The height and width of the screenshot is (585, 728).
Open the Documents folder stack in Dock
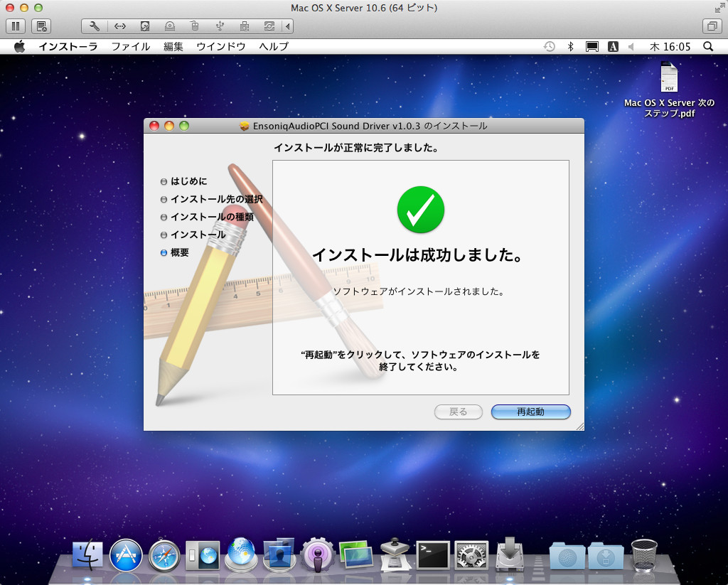coord(567,557)
